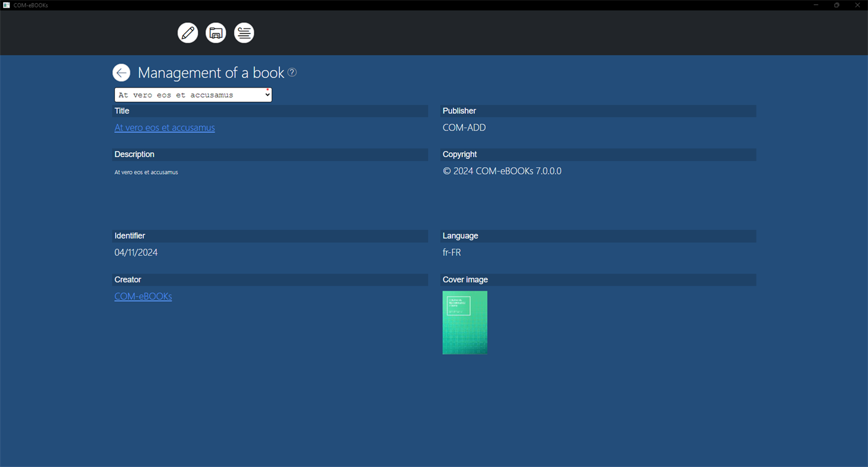
Task: Click the back arrow beside Management of a book
Action: 121,72
